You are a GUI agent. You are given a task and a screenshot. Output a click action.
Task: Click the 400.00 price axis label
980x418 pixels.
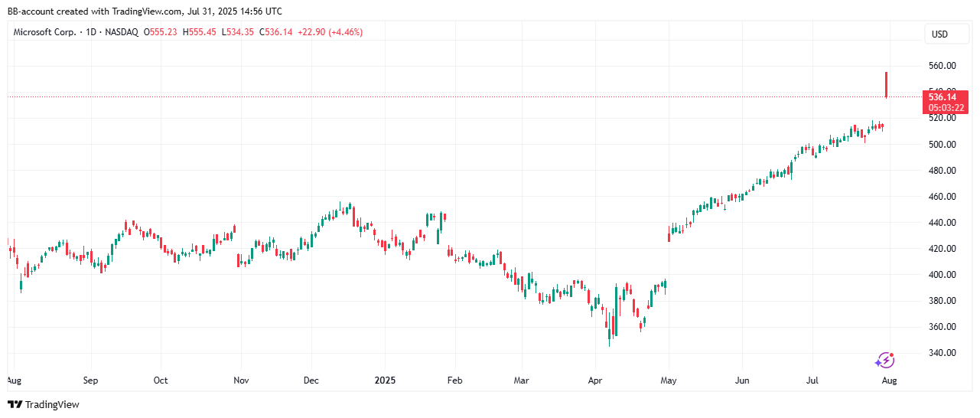pyautogui.click(x=943, y=274)
